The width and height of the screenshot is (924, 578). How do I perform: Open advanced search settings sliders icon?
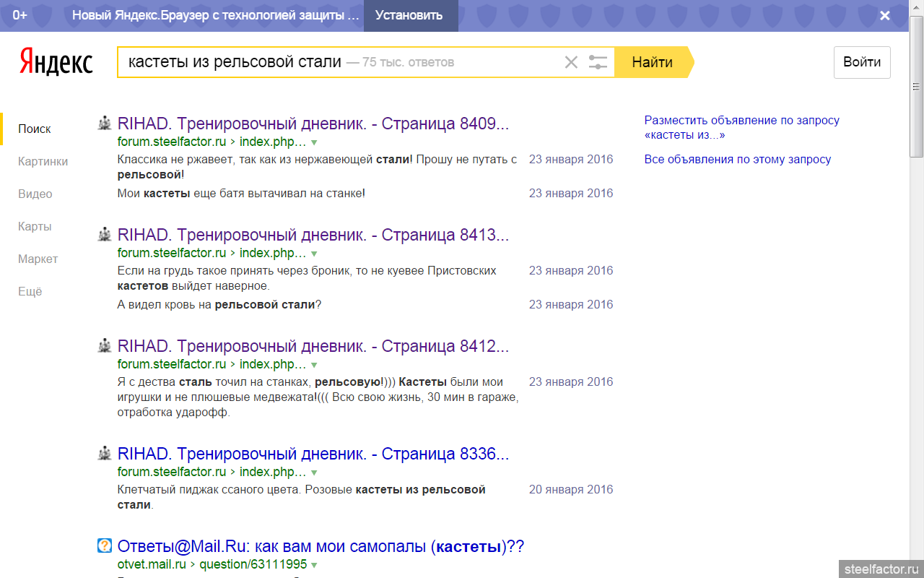click(598, 62)
